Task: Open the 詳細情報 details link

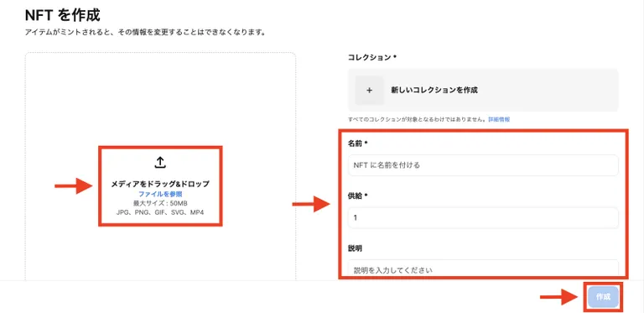Action: click(499, 119)
